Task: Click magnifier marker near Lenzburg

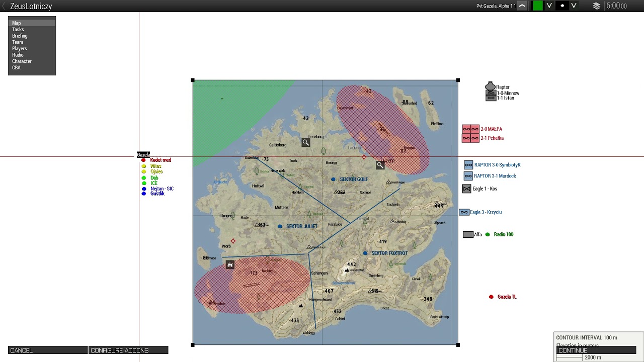Action: 305,143
